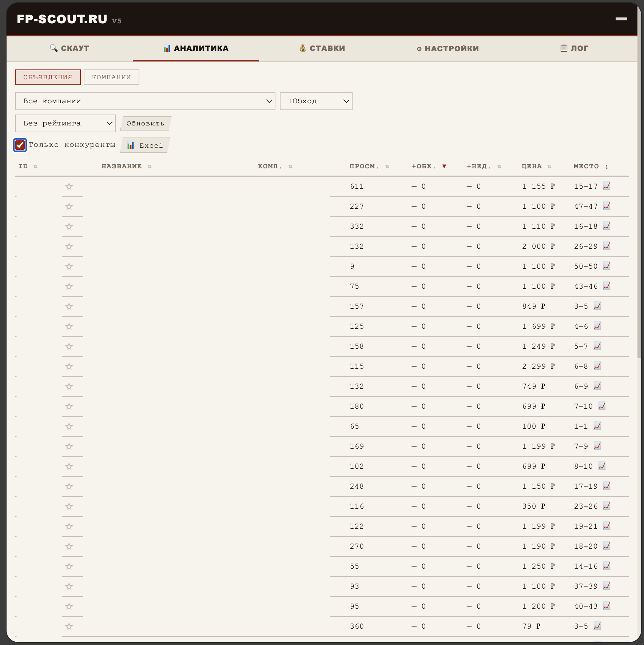Open the trend chart for place 47-47

click(607, 206)
